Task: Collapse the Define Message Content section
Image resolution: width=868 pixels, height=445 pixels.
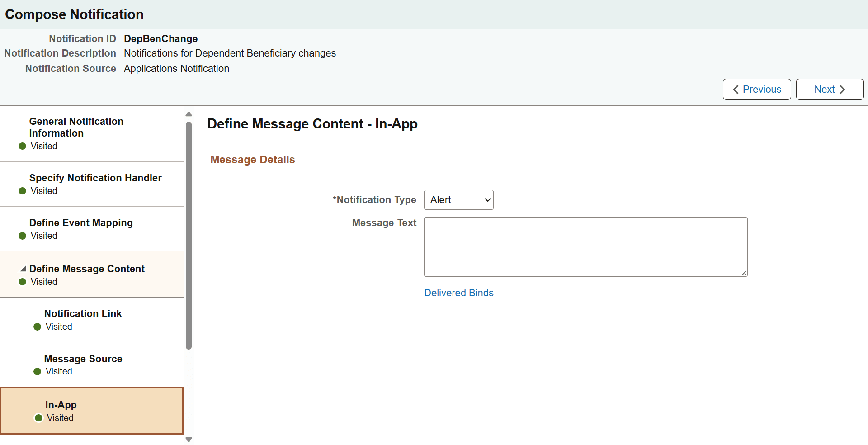Action: tap(24, 269)
